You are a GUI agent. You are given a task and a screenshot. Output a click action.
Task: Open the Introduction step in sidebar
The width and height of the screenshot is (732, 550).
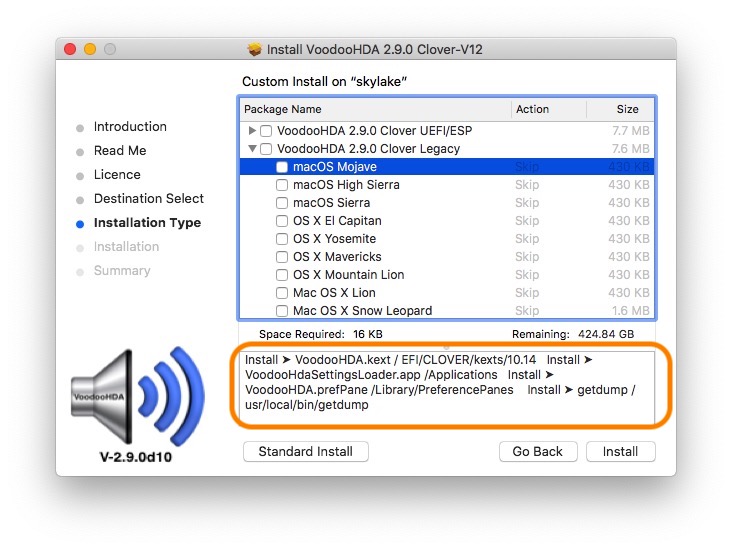tap(130, 127)
